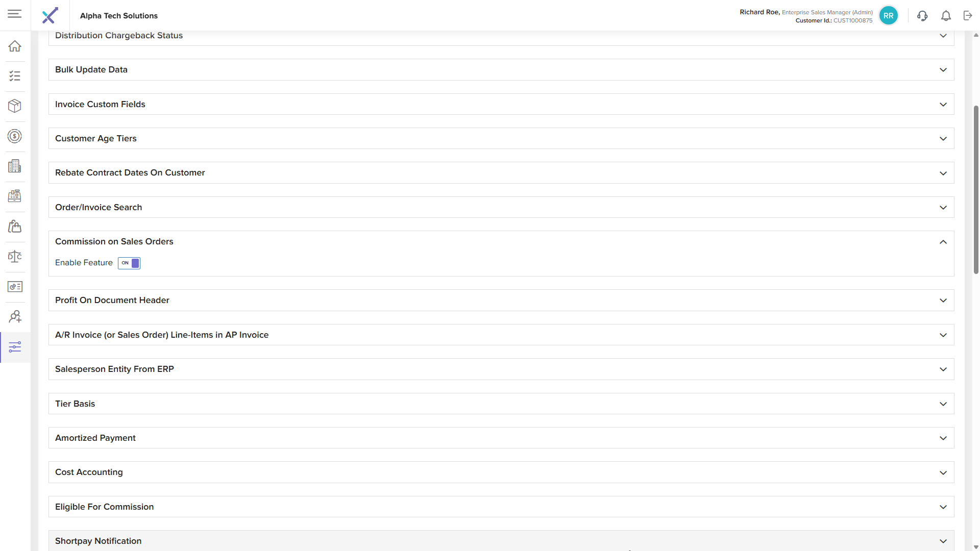Open the notifications bell icon
The width and height of the screenshot is (980, 551).
(946, 16)
